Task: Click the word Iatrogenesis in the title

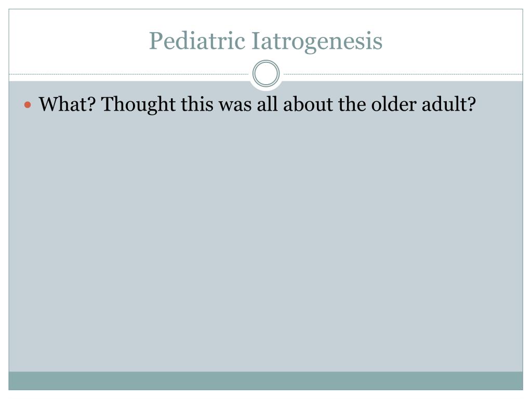Action: [317, 42]
